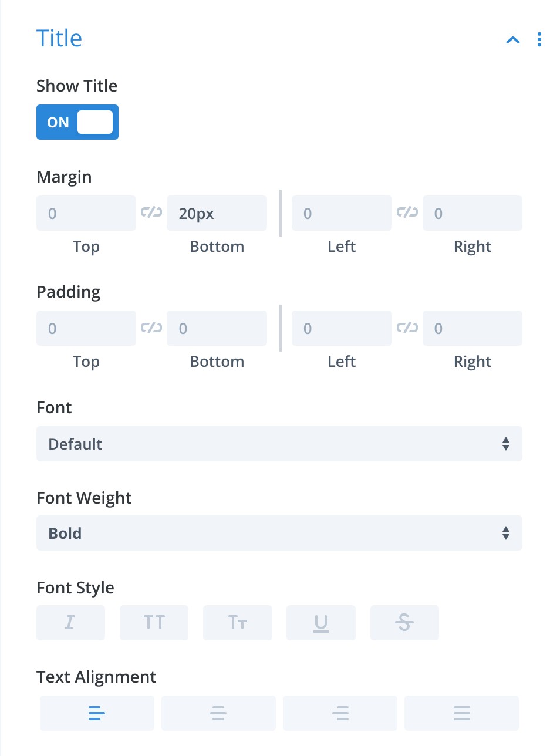Screen dimensions: 557x756
Task: Apply italic style to the title
Action: coord(70,623)
